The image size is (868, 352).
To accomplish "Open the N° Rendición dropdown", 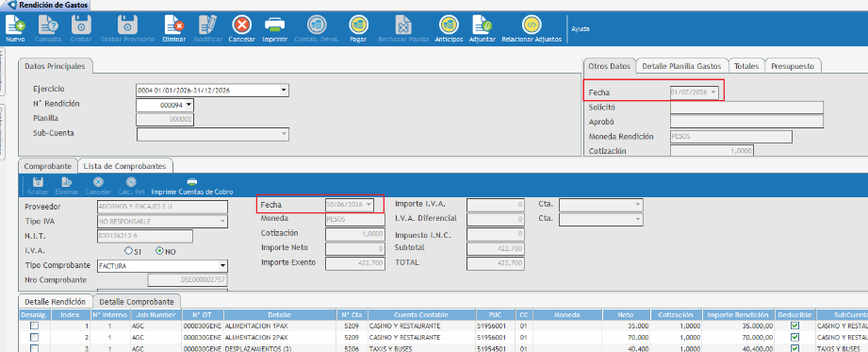I will click(x=188, y=104).
